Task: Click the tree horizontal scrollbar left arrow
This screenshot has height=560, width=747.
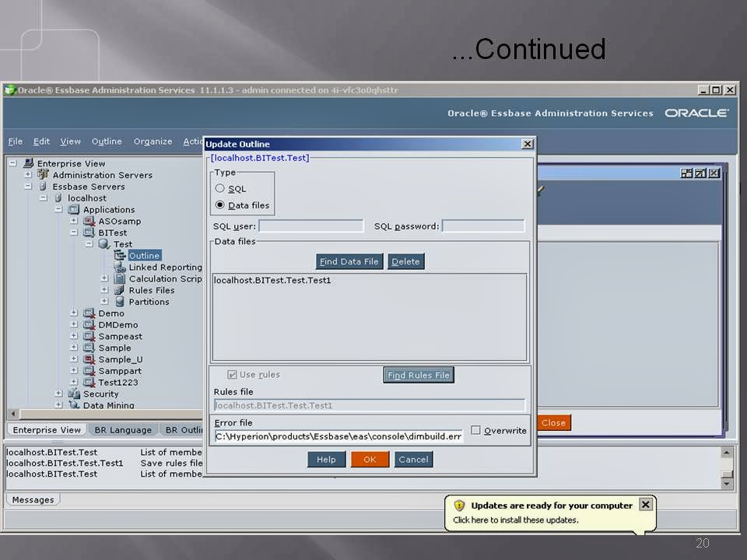Action: click(13, 414)
